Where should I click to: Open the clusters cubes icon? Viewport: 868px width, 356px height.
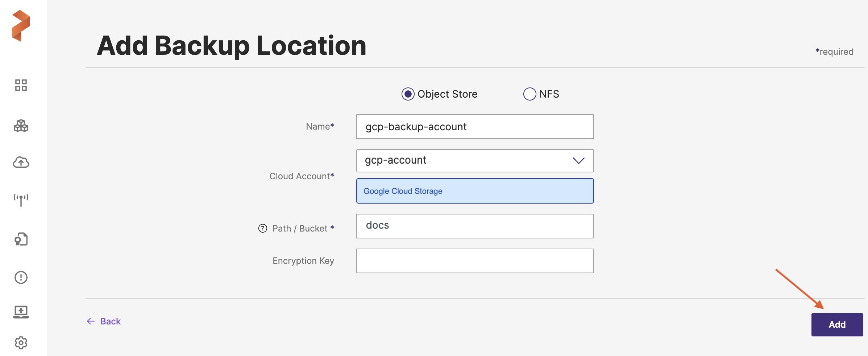click(x=21, y=126)
